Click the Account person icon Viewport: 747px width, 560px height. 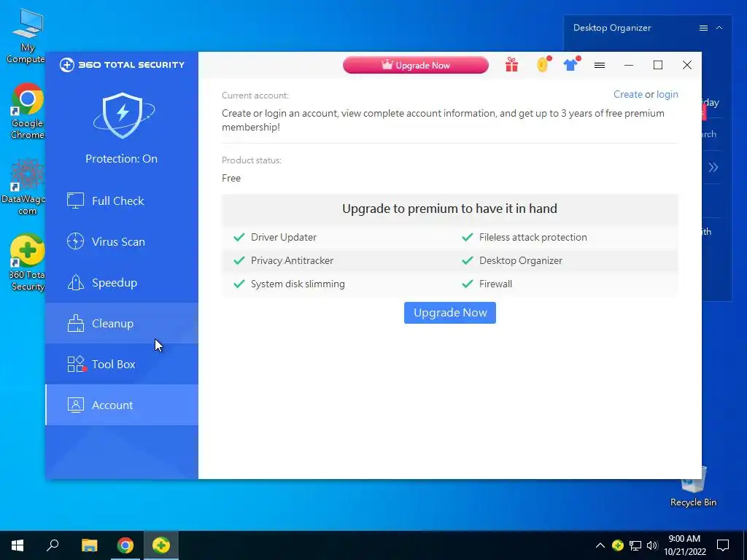75,405
